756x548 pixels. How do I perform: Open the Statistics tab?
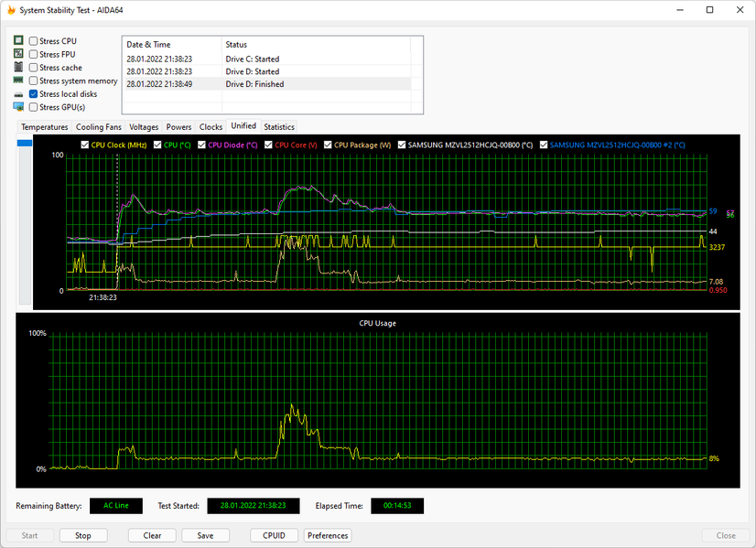pos(279,127)
